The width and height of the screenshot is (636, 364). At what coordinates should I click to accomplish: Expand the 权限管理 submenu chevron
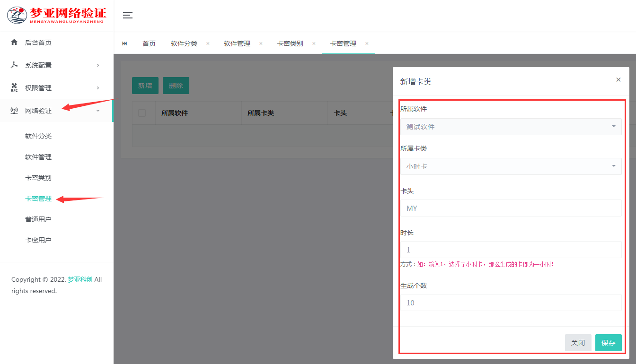tap(98, 87)
